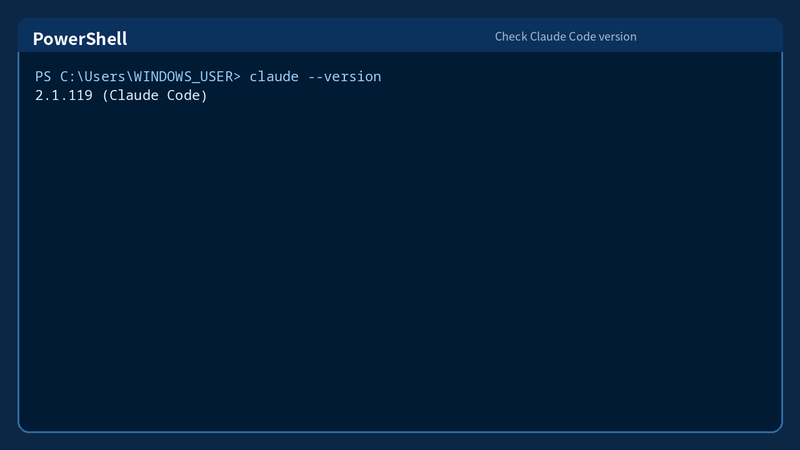
Task: Focus the empty terminal area below the output
Action: coord(400,265)
